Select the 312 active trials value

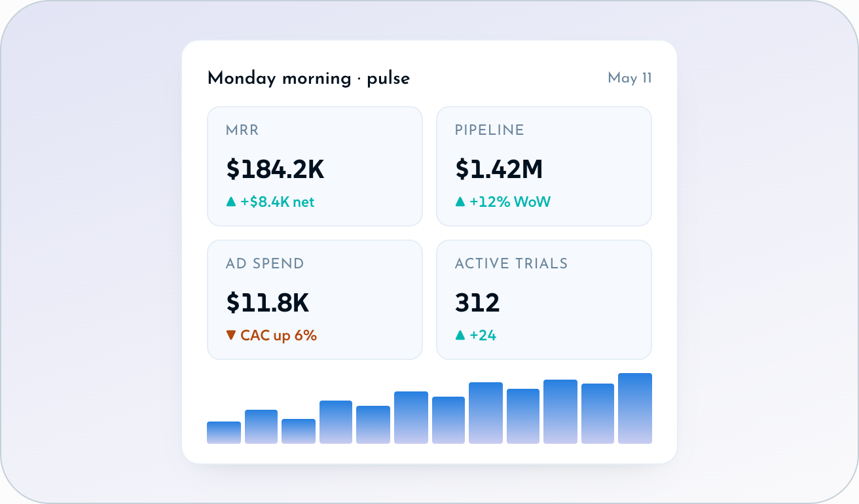(477, 303)
